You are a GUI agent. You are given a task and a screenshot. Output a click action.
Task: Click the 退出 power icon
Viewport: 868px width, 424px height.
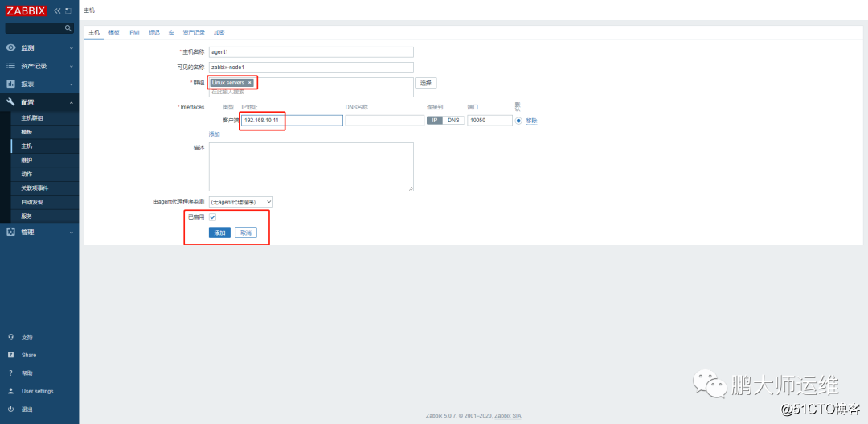click(x=10, y=409)
